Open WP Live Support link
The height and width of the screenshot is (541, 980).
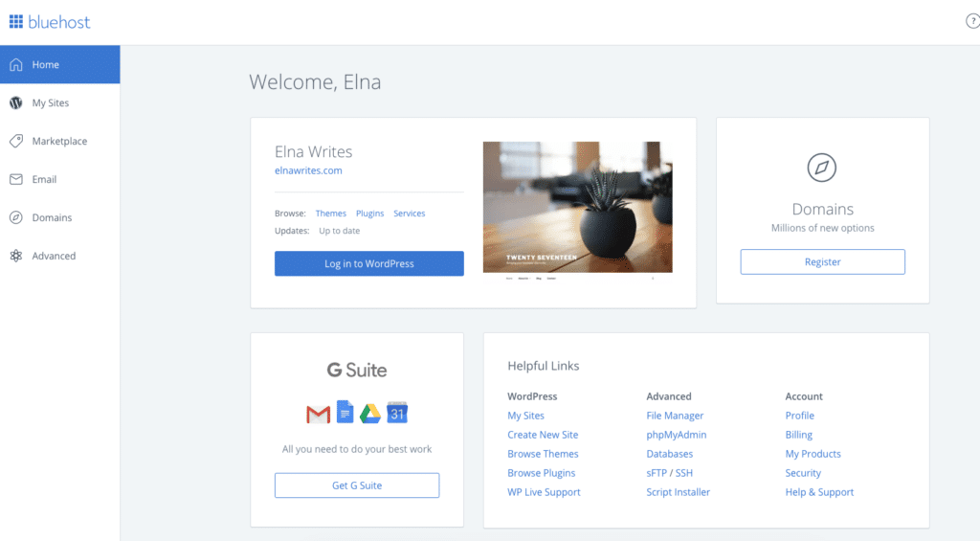coord(544,492)
